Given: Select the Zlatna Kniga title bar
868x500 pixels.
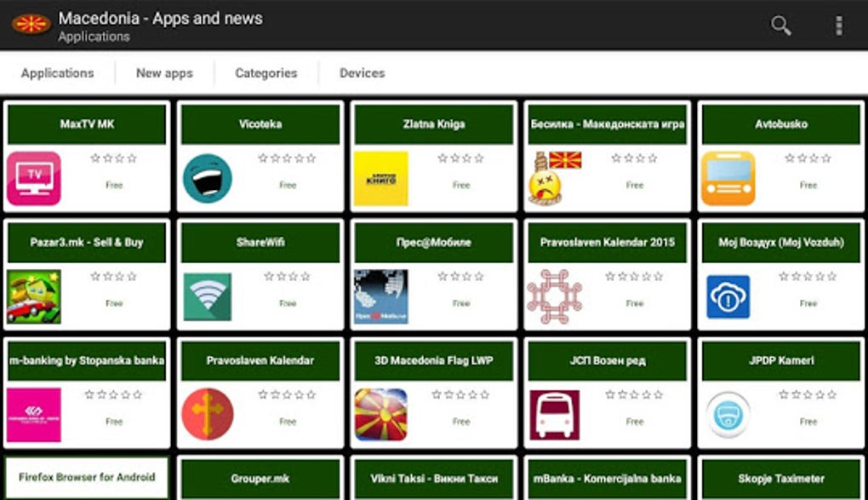Looking at the screenshot, I should pos(434,124).
